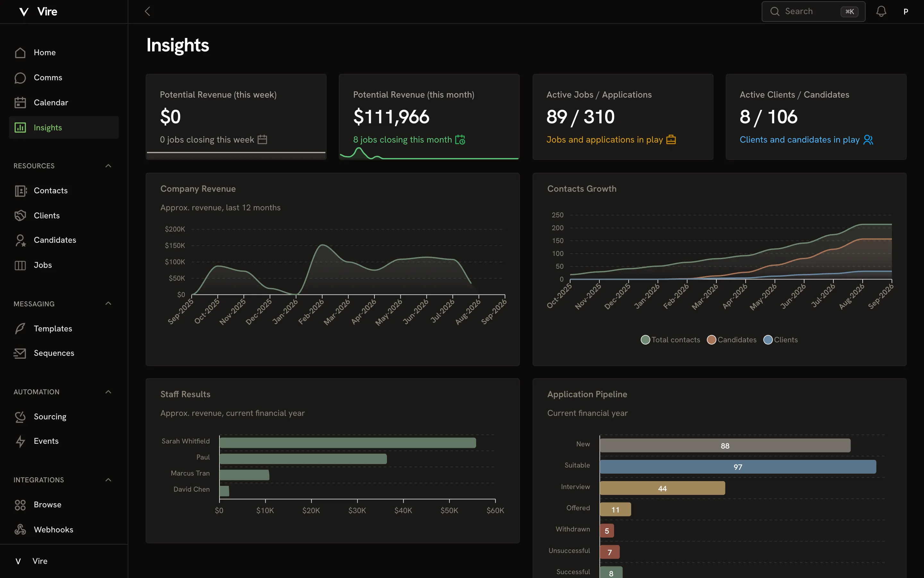Click the Browse grid icon

click(20, 504)
